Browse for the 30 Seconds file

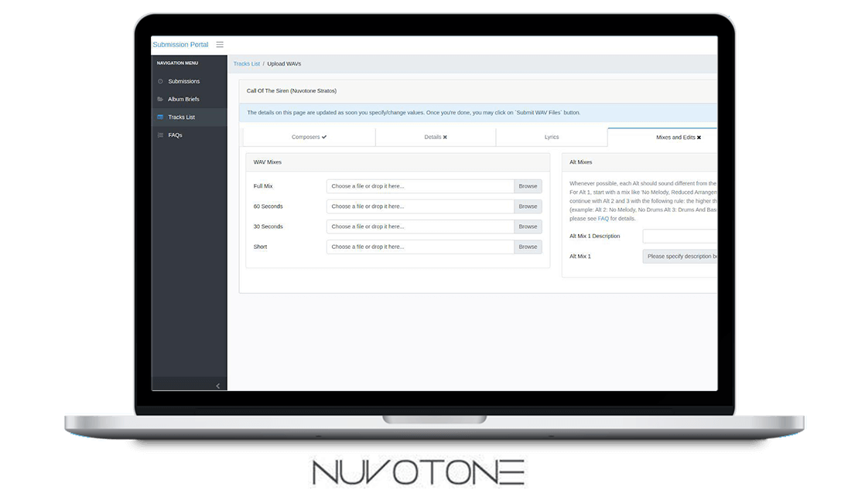click(528, 226)
